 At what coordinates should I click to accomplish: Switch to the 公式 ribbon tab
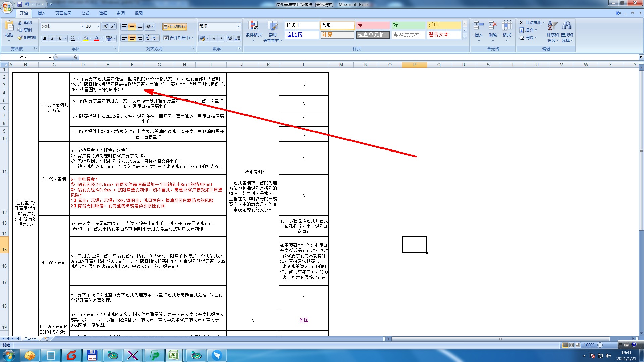[x=85, y=13]
